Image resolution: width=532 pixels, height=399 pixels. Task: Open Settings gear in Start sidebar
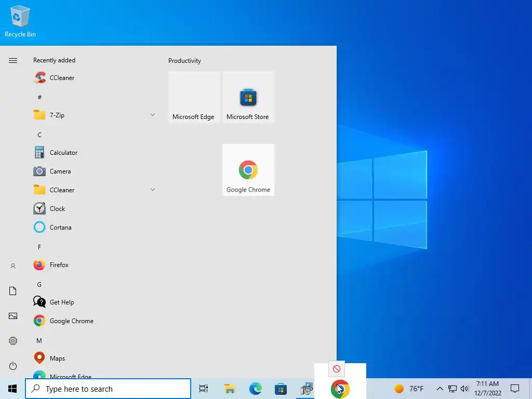point(13,341)
